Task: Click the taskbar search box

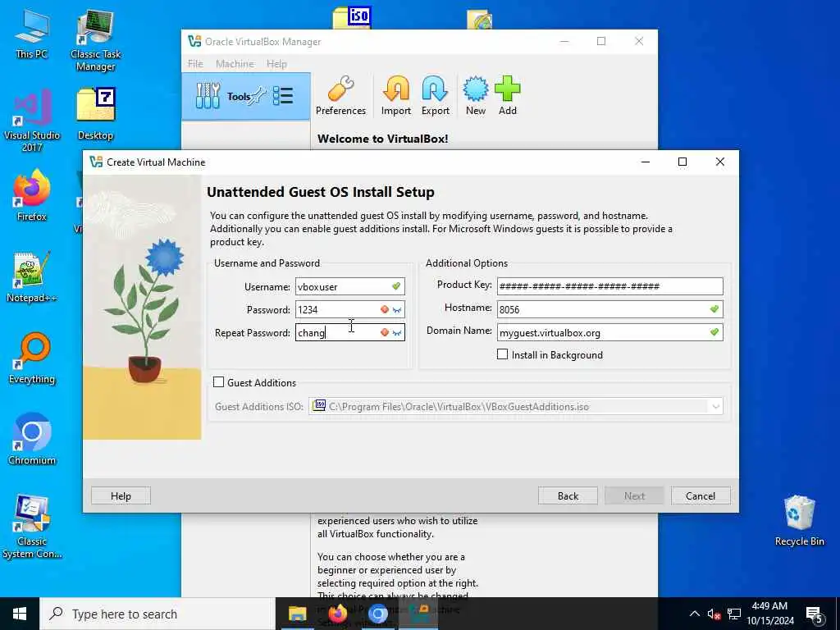Action: coord(157,614)
